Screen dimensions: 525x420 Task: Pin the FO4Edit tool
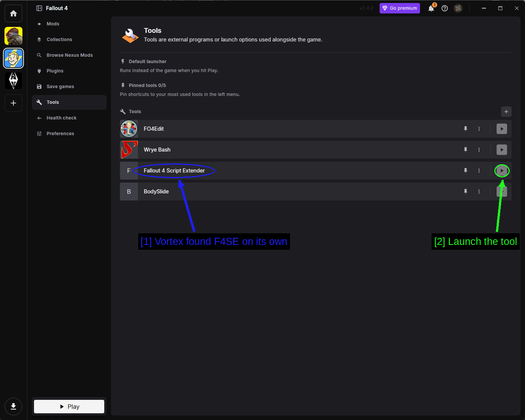(x=466, y=129)
